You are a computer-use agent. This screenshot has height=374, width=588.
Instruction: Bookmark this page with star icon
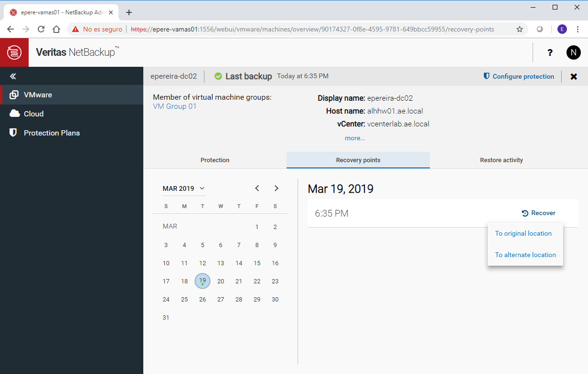(x=519, y=29)
